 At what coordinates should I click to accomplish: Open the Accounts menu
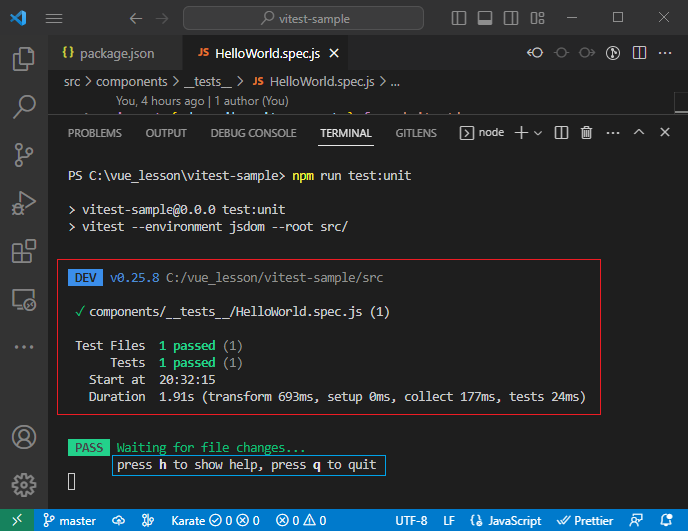click(x=24, y=437)
